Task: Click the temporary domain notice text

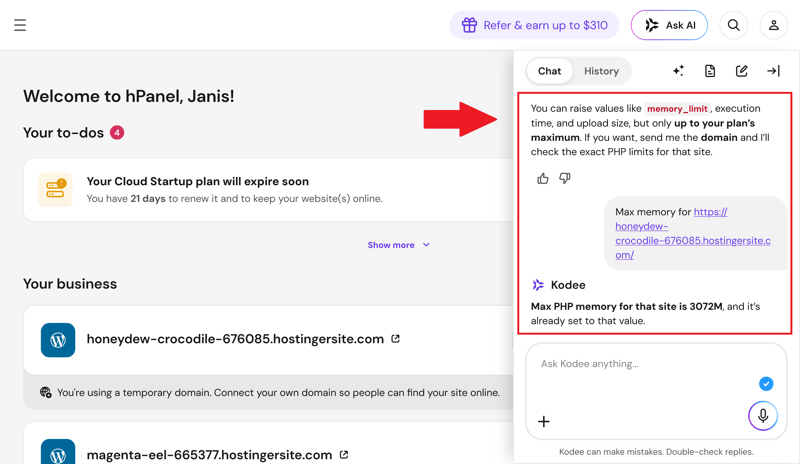Action: coord(278,393)
